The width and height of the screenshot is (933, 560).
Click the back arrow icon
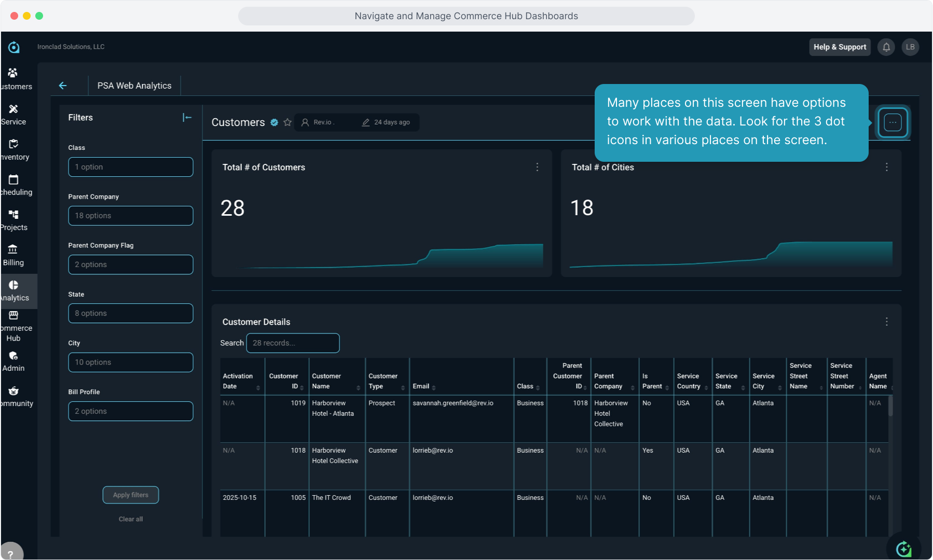(x=63, y=86)
